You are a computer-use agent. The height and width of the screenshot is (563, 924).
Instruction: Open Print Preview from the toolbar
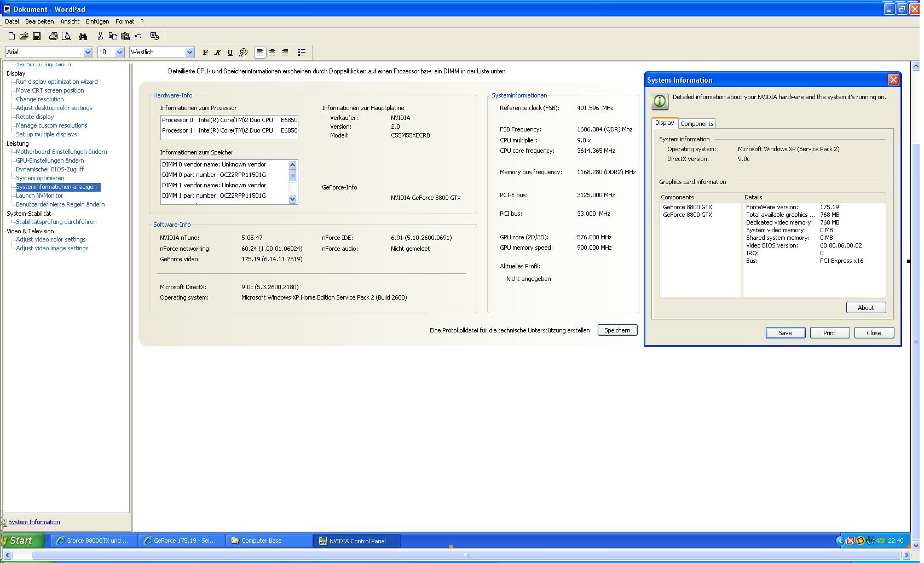click(x=66, y=36)
